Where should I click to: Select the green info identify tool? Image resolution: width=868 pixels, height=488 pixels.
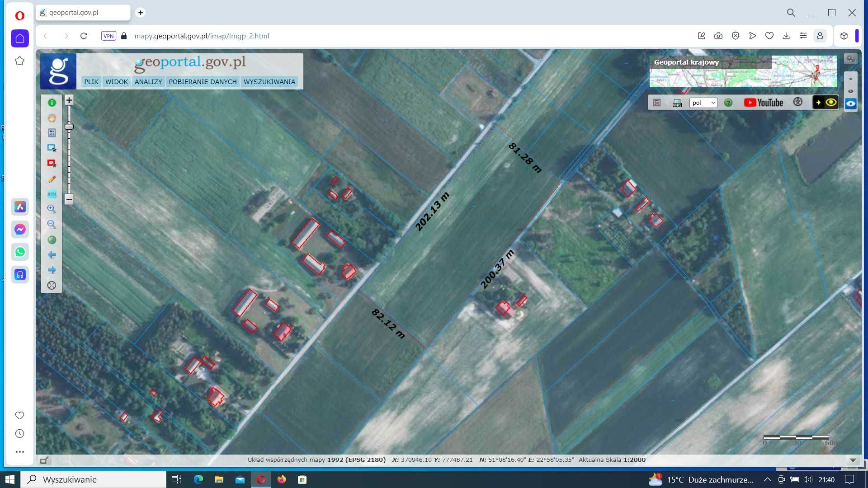[x=52, y=103]
